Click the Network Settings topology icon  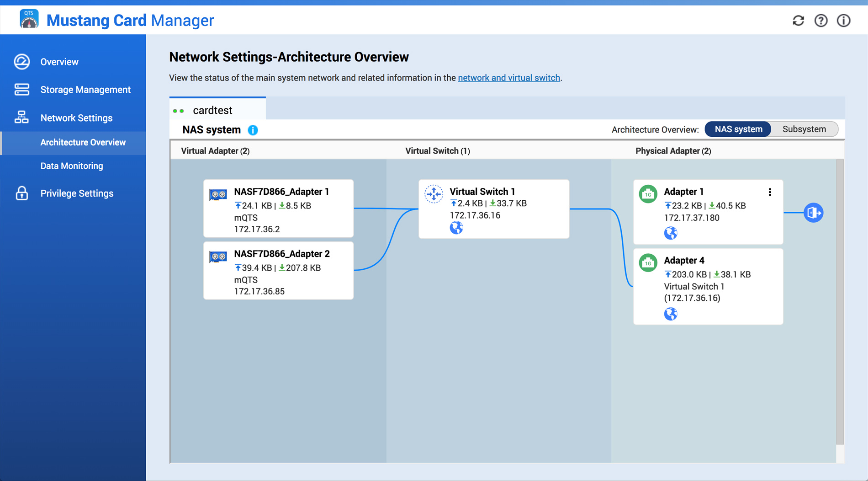[x=21, y=118]
